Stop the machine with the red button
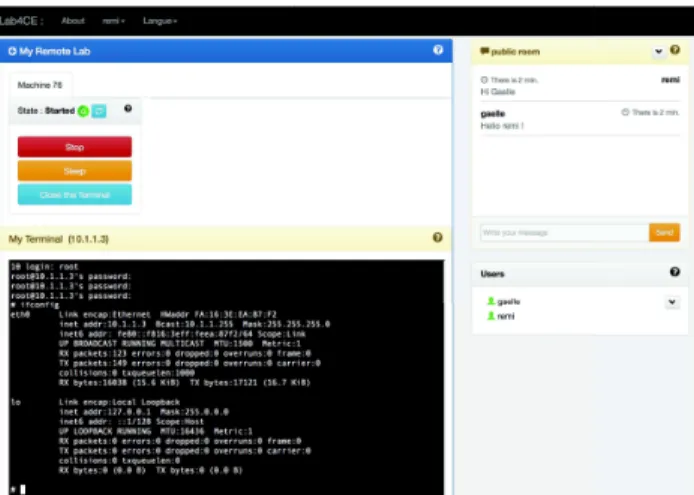Viewport: 694px width, 495px height. (x=75, y=147)
